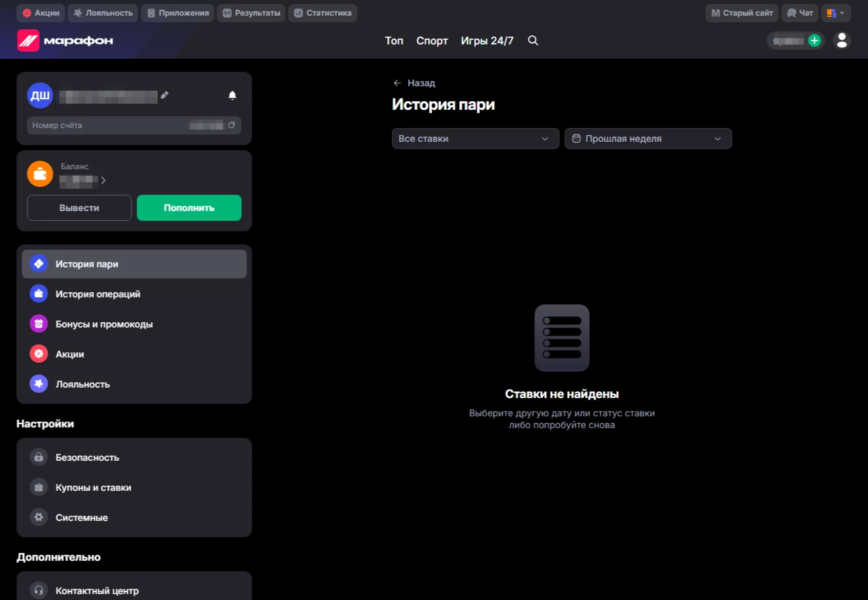This screenshot has width=868, height=600.
Task: Select Лояльность in the sidebar menu
Action: click(x=134, y=384)
